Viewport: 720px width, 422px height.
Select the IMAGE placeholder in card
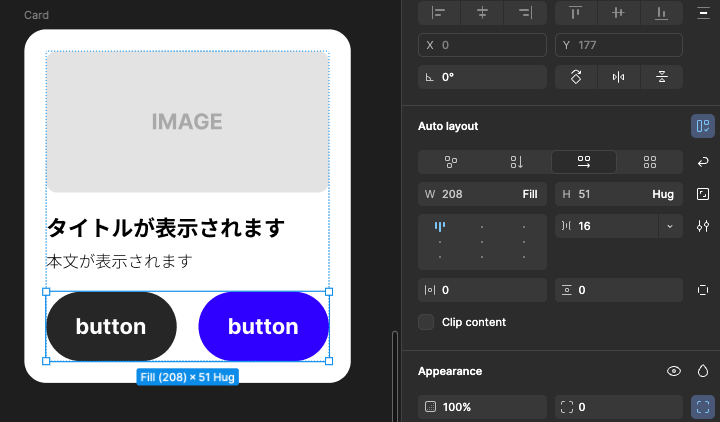click(187, 122)
